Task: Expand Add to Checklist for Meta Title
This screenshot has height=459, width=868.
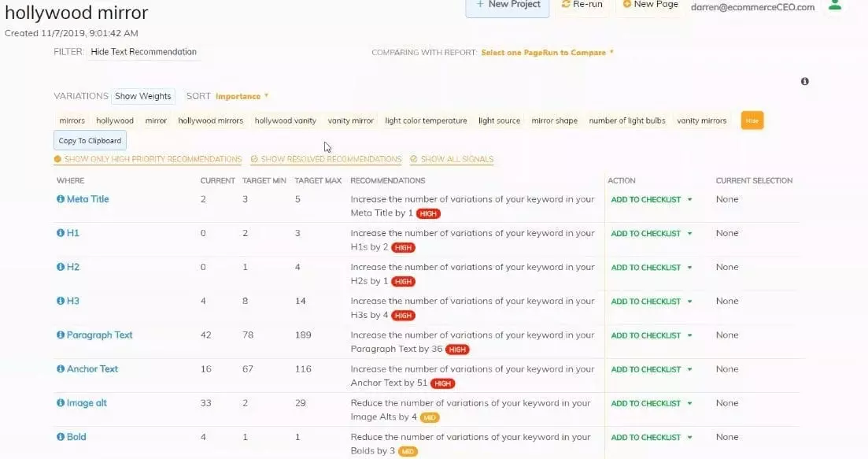Action: (652, 199)
